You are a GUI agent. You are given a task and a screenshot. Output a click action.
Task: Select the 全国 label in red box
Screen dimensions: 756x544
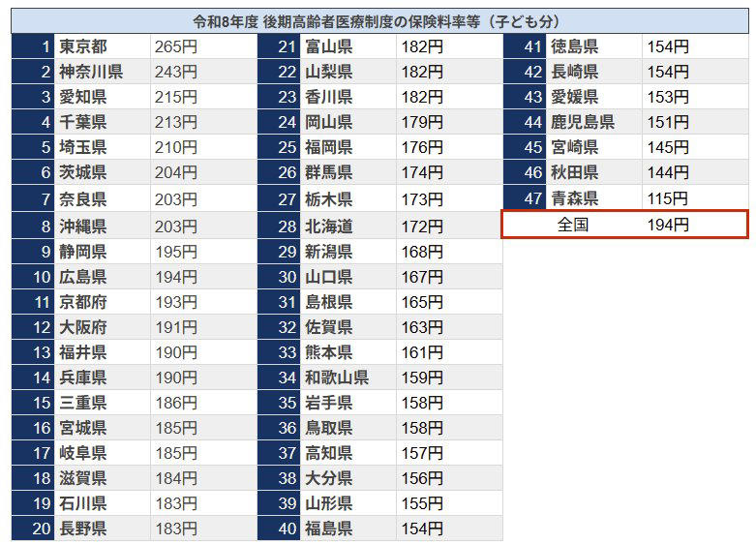coord(573,225)
